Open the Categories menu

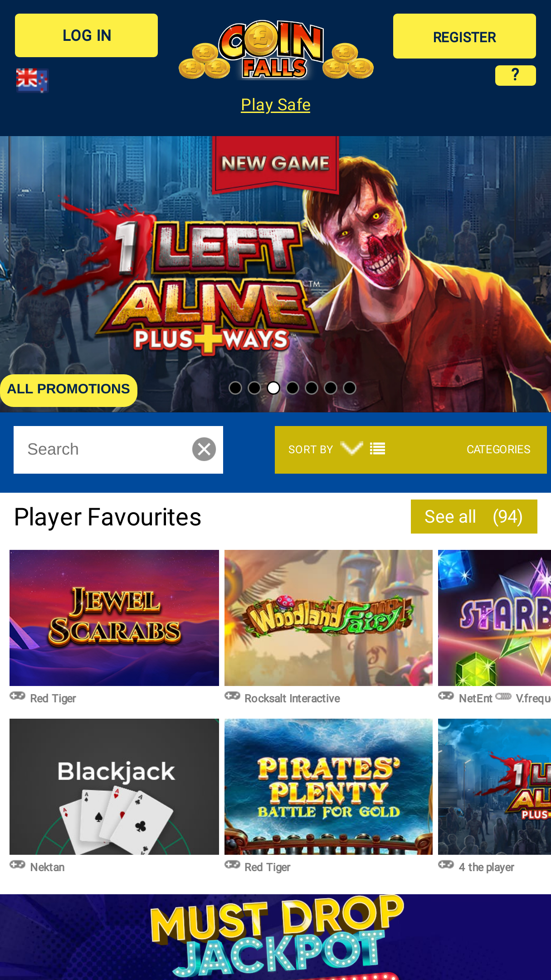[x=498, y=450]
